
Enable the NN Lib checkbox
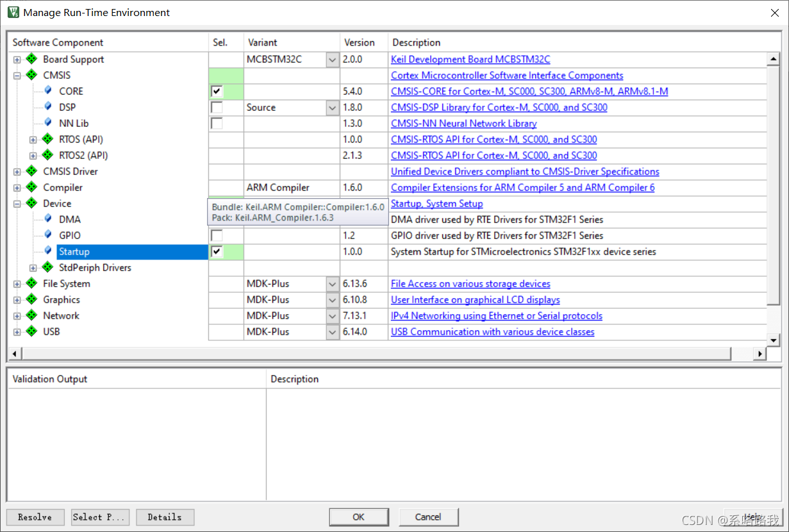pyautogui.click(x=217, y=123)
